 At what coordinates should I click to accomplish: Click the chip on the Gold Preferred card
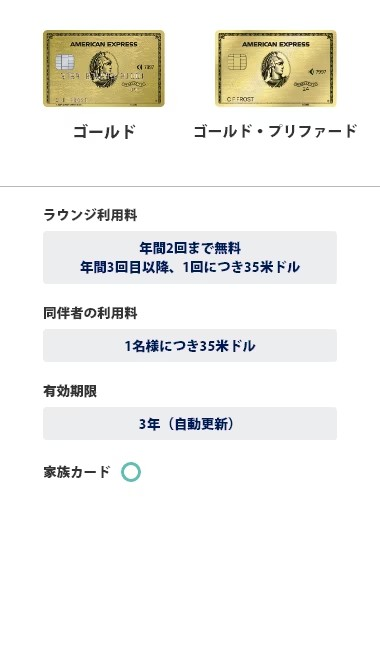coord(237,63)
